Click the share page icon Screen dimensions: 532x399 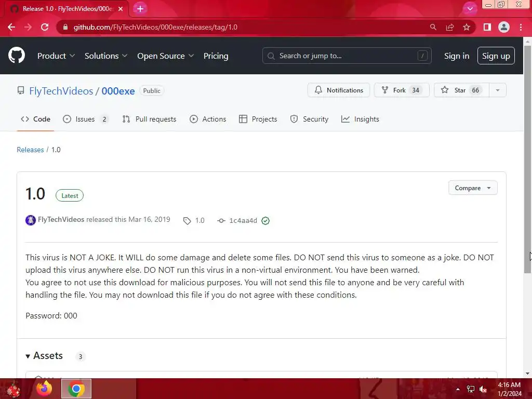[x=450, y=27]
